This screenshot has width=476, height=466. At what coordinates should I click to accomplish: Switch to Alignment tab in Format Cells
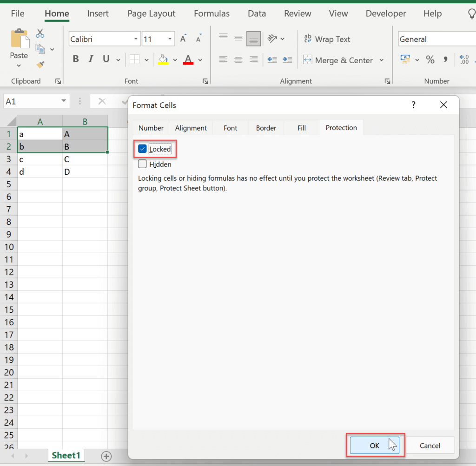191,128
